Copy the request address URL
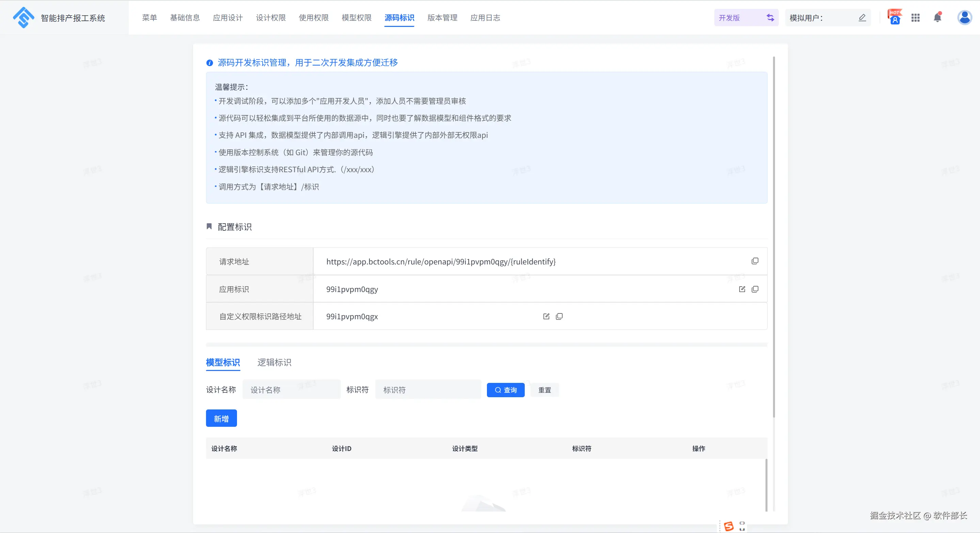 tap(755, 261)
